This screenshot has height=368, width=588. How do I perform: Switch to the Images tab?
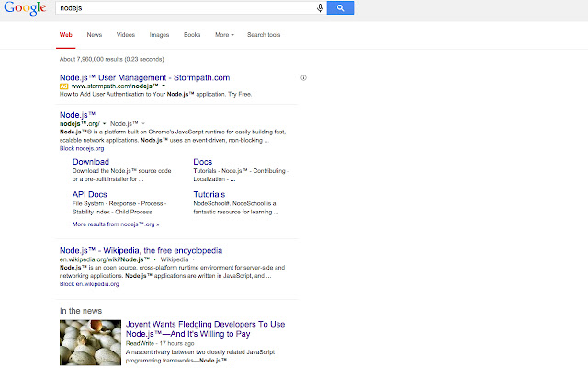pos(159,35)
